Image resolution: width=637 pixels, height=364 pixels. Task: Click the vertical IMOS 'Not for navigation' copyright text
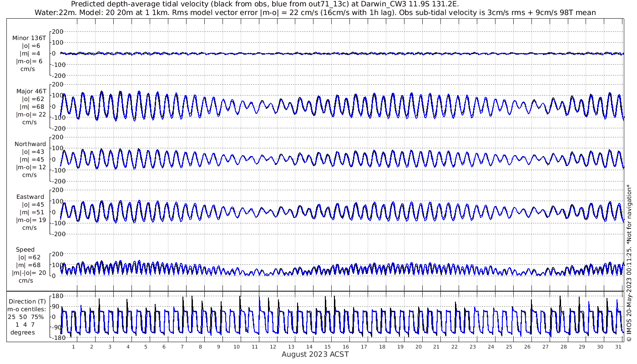pyautogui.click(x=629, y=263)
